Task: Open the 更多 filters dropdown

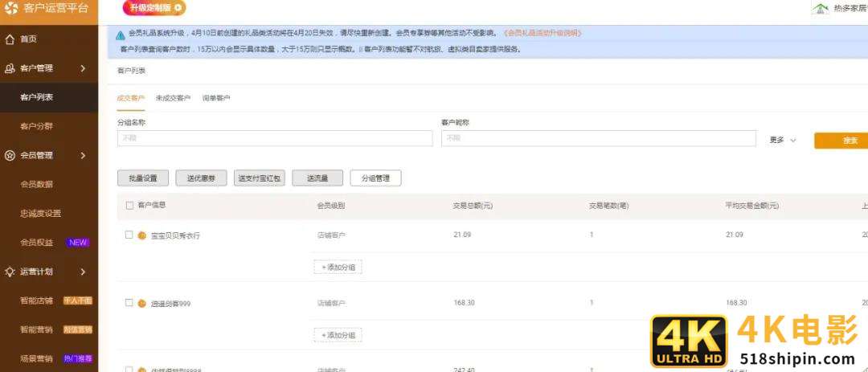Action: [782, 140]
